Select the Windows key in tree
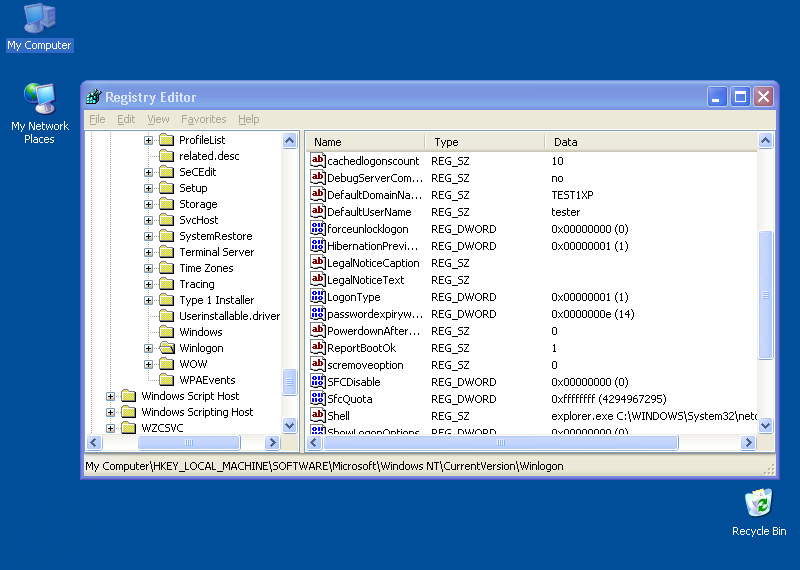Image resolution: width=800 pixels, height=570 pixels. click(201, 332)
